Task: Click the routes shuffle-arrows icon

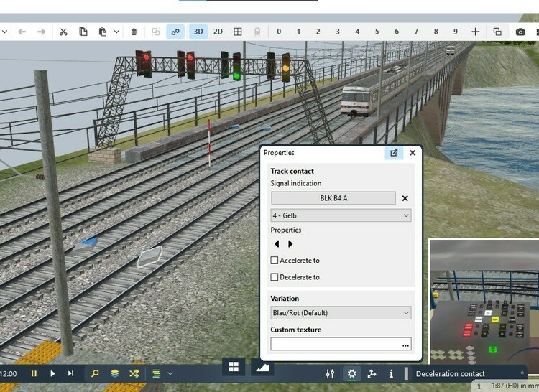Action: click(x=134, y=373)
